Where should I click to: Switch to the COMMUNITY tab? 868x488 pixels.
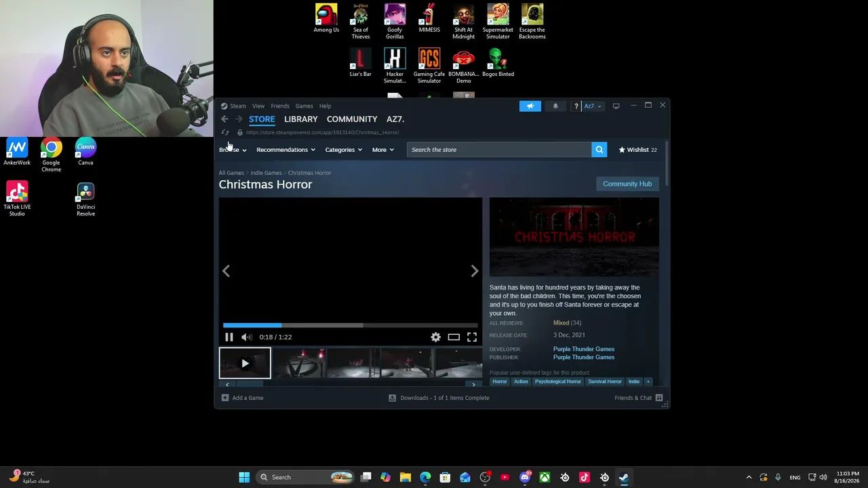pos(352,119)
